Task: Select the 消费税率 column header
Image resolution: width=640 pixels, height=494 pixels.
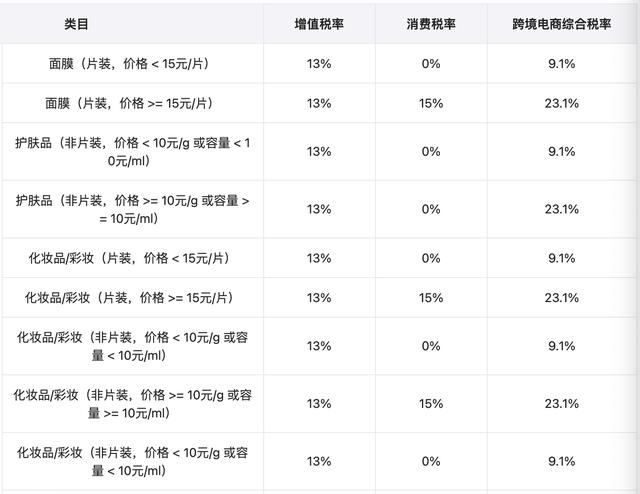Action: 431,23
